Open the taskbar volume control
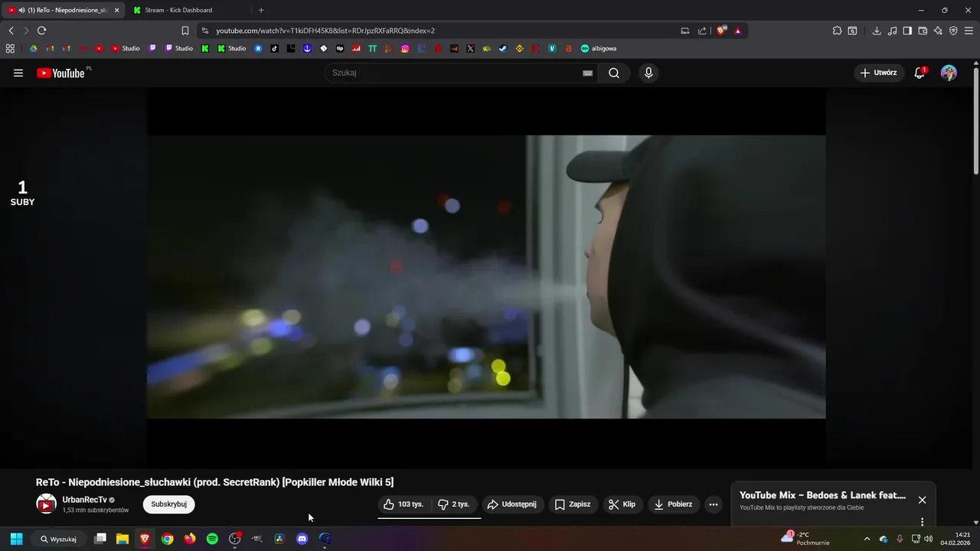980x551 pixels. pyautogui.click(x=929, y=539)
